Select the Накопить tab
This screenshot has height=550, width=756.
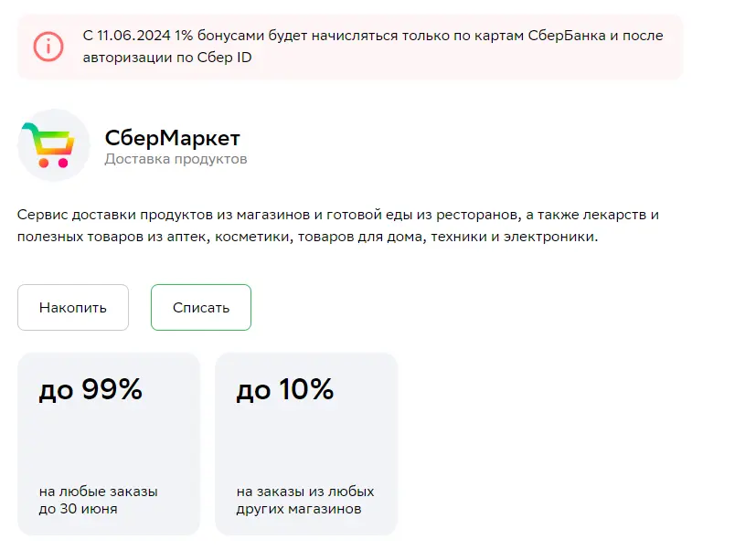click(x=73, y=308)
